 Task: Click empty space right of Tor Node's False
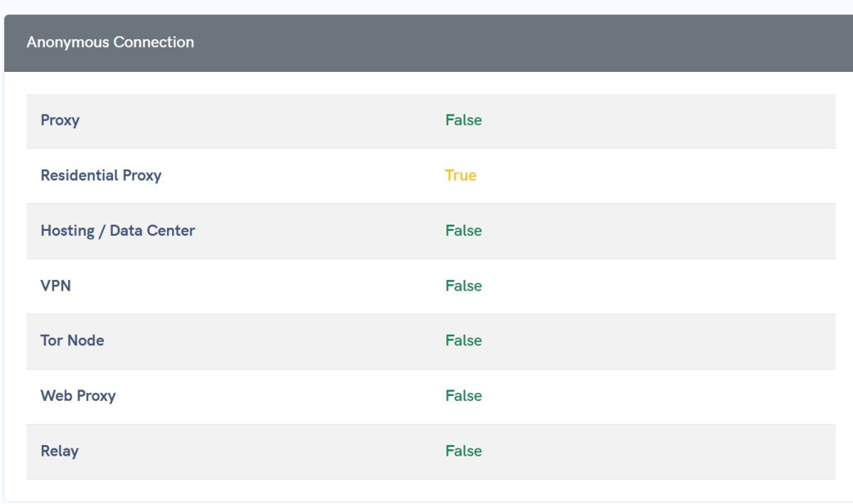click(640, 341)
